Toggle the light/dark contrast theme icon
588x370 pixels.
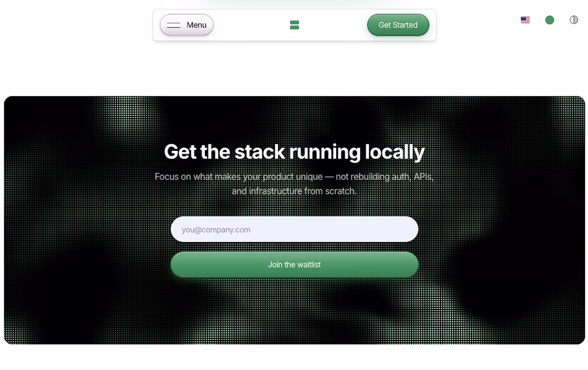point(574,20)
